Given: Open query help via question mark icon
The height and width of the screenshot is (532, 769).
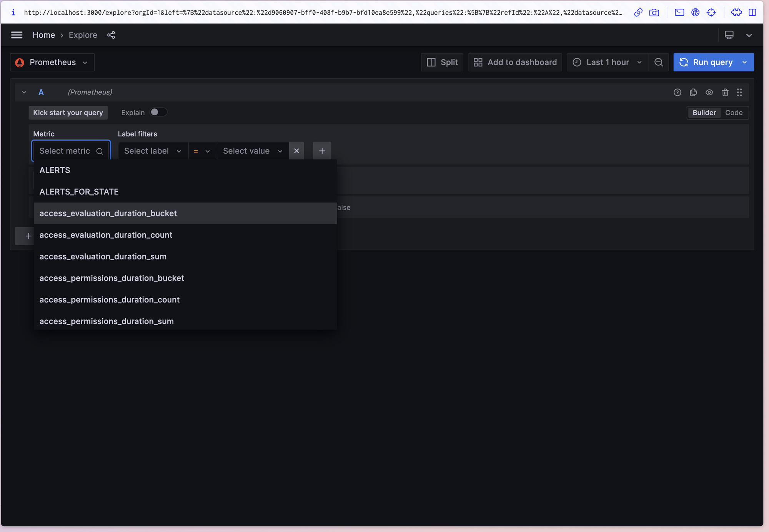Looking at the screenshot, I should coord(677,92).
